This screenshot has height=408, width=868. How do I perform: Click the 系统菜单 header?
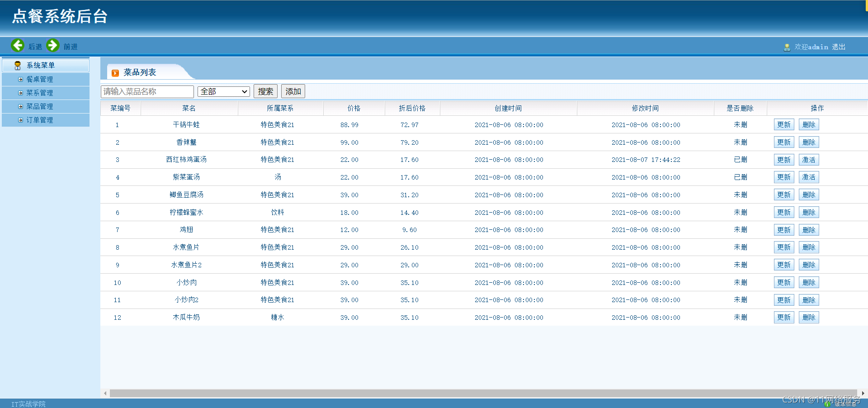(x=46, y=65)
